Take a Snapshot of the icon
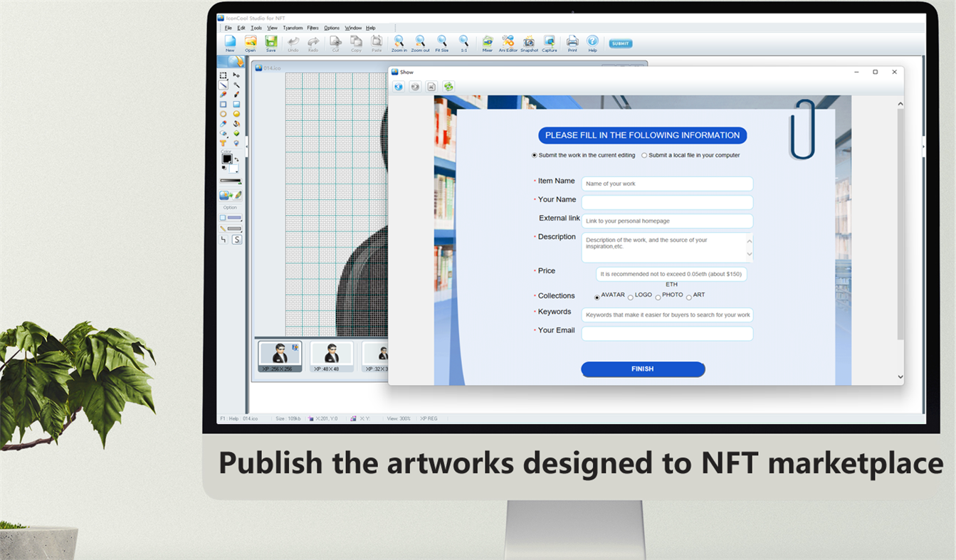Image resolution: width=956 pixels, height=560 pixels. coord(529,43)
